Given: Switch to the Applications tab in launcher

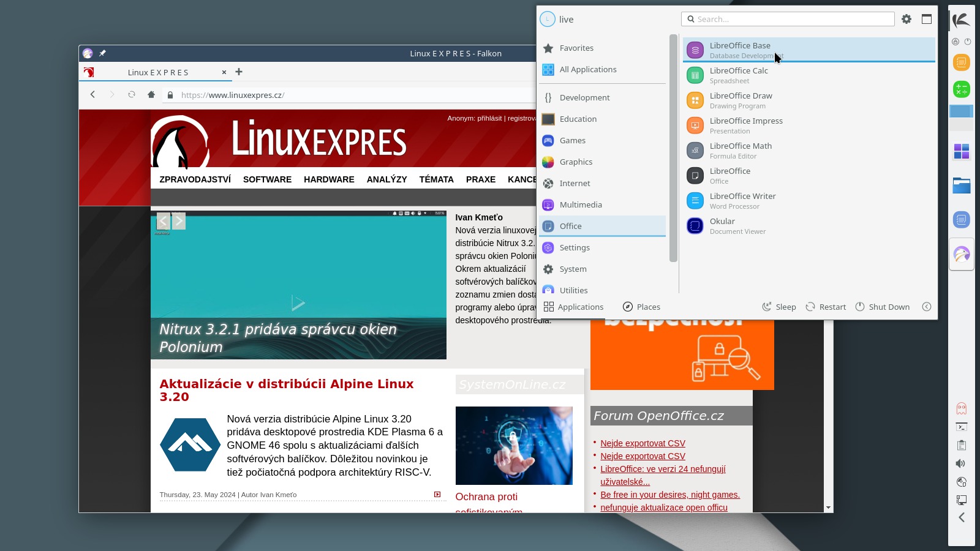Looking at the screenshot, I should (573, 307).
